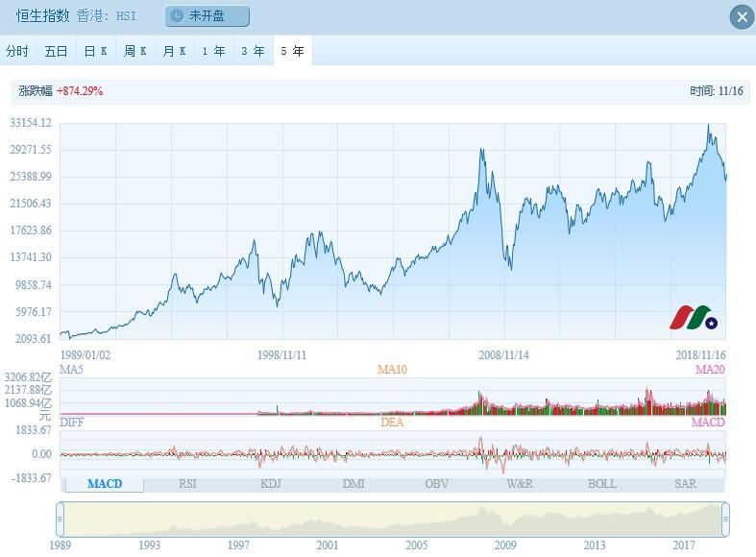
Task: Select the DMI indicator tab
Action: [x=354, y=484]
